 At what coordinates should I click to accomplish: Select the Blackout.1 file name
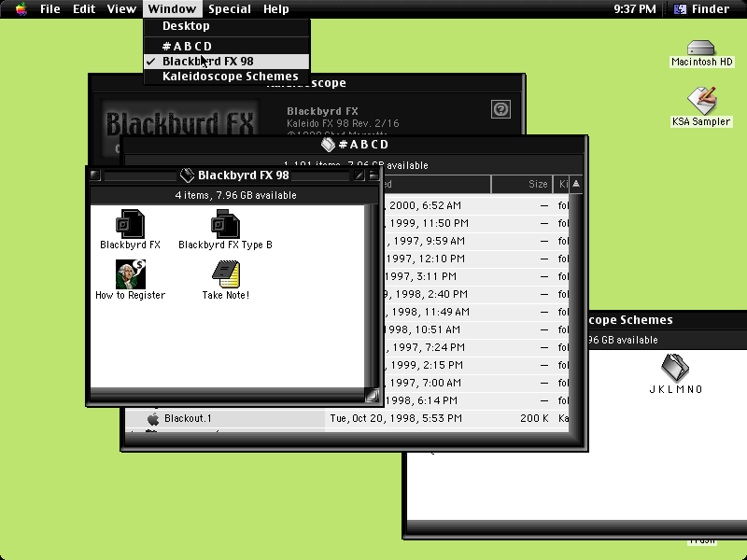188,418
